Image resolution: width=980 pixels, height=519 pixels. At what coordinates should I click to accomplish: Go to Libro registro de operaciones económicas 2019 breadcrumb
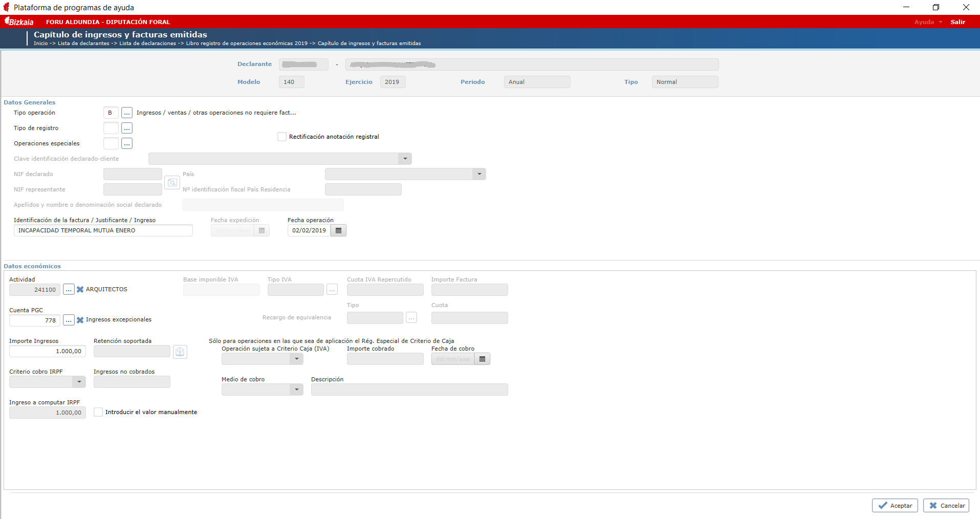(x=247, y=44)
